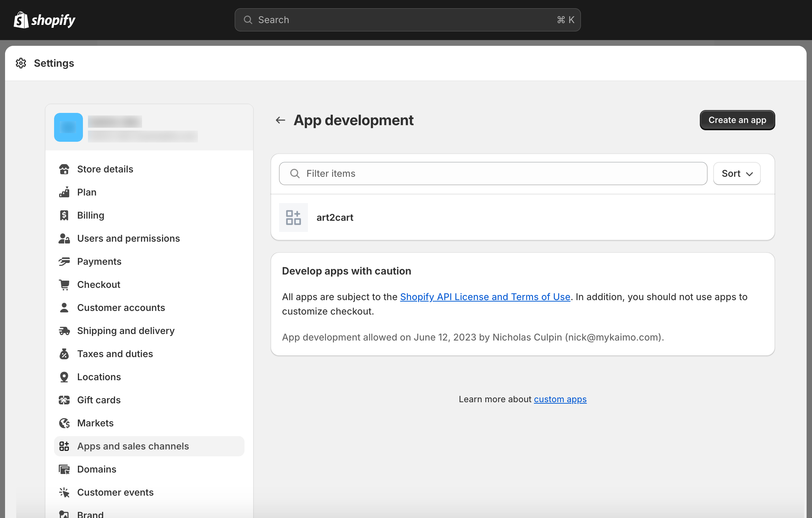Image resolution: width=812 pixels, height=518 pixels.
Task: Select Apps and sales channels
Action: [x=133, y=446]
